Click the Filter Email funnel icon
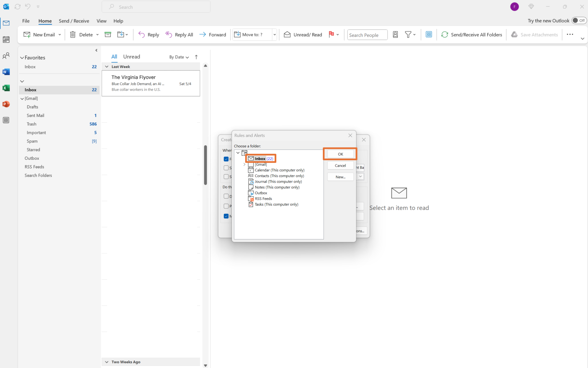588x368 pixels. click(408, 34)
